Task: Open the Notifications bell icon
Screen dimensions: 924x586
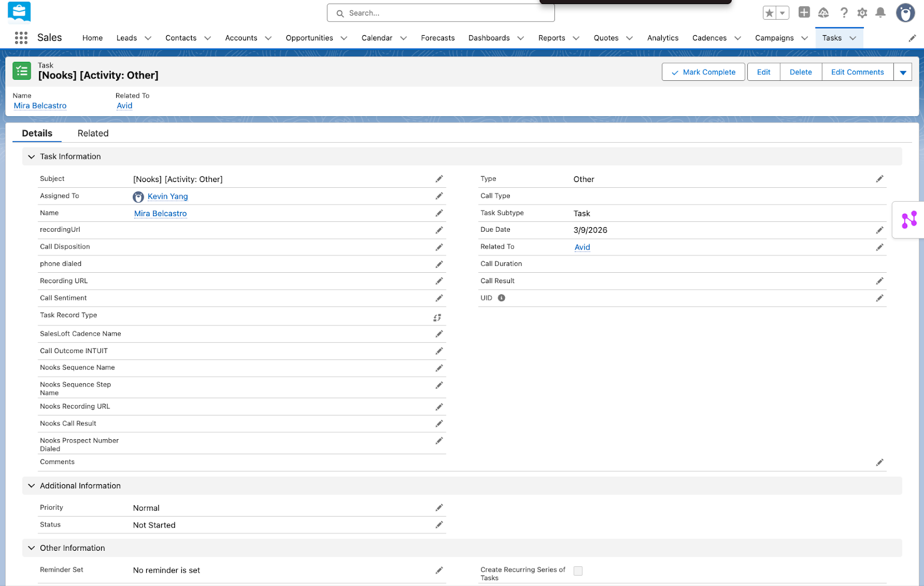Action: tap(881, 13)
